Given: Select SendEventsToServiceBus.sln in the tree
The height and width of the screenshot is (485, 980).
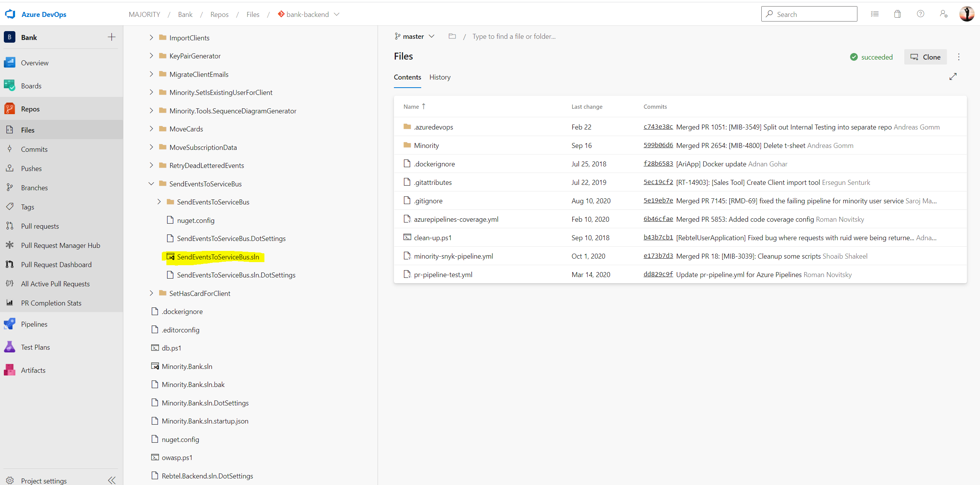Looking at the screenshot, I should pyautogui.click(x=218, y=257).
